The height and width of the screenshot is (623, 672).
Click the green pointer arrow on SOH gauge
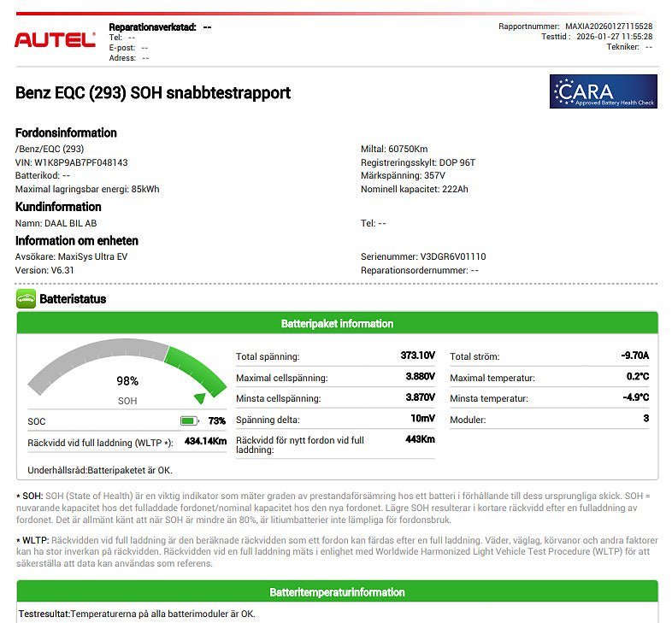point(200,397)
